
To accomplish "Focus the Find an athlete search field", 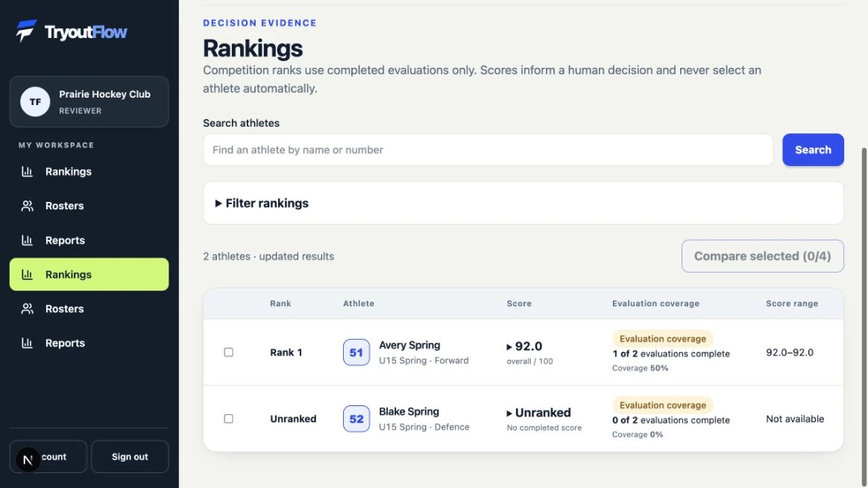I will point(488,150).
